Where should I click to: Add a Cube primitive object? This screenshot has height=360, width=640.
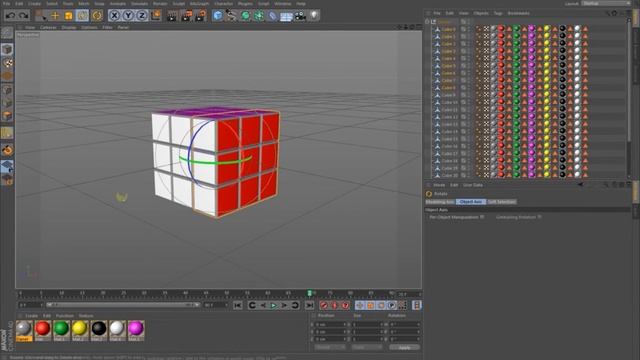point(218,16)
